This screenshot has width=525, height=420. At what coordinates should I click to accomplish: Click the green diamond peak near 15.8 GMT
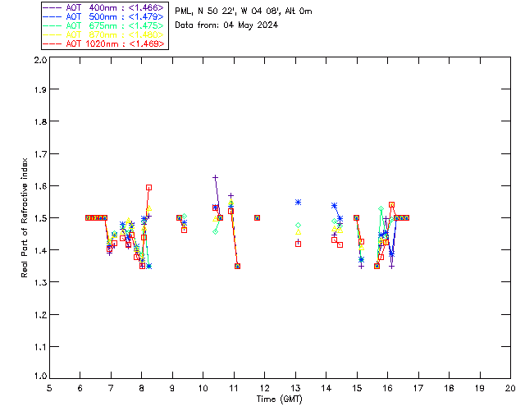[381, 209]
